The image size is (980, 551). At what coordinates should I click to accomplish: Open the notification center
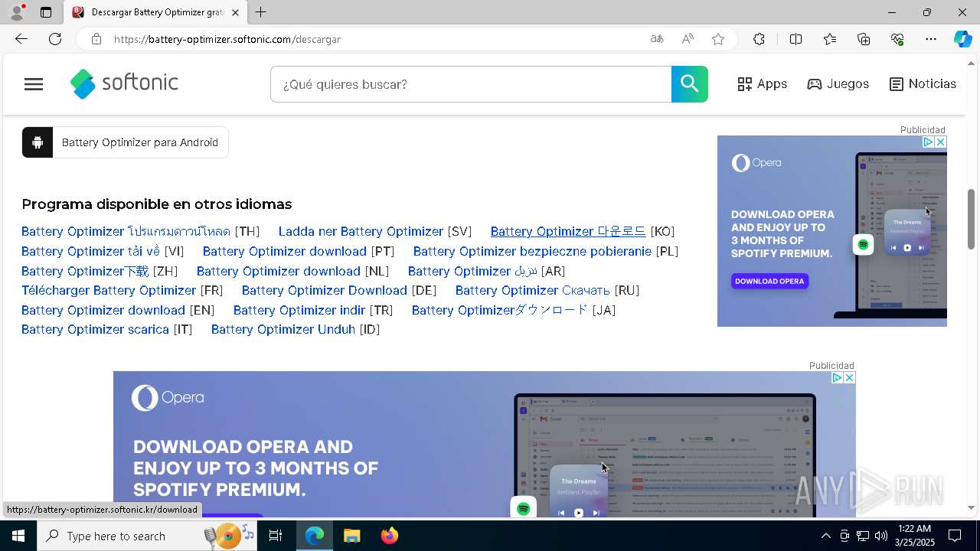tap(955, 536)
